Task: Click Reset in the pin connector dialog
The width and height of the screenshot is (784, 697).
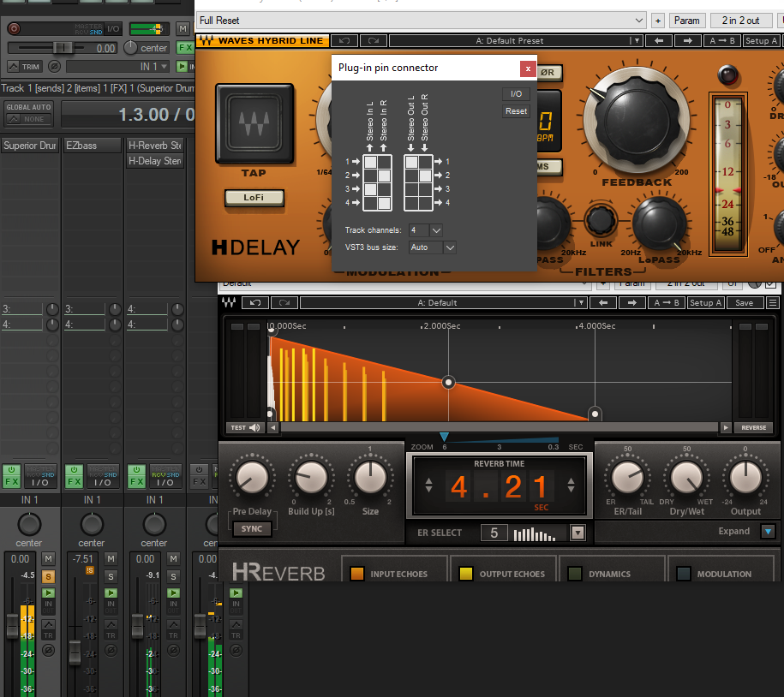Action: (516, 111)
